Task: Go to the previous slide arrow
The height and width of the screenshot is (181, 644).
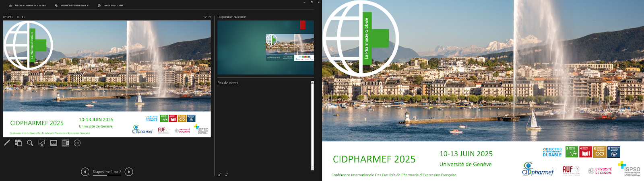Action: [x=85, y=172]
